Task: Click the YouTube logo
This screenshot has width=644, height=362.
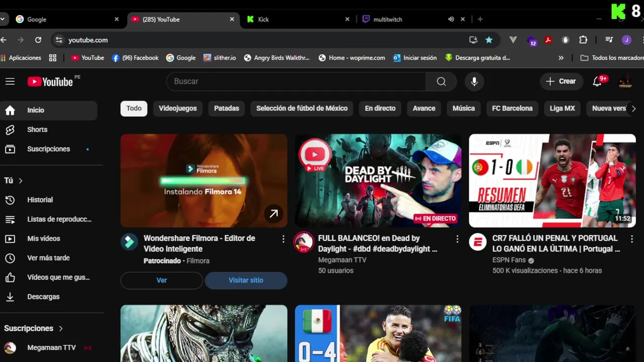Action: click(x=50, y=81)
